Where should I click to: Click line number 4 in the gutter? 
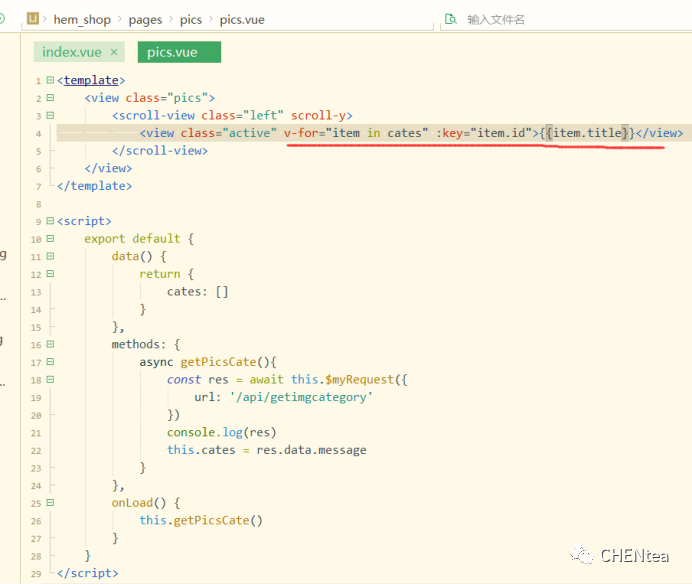point(38,134)
